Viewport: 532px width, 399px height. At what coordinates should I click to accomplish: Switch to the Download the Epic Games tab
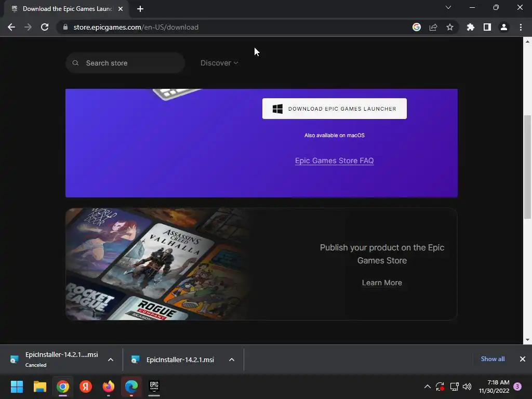(x=67, y=9)
